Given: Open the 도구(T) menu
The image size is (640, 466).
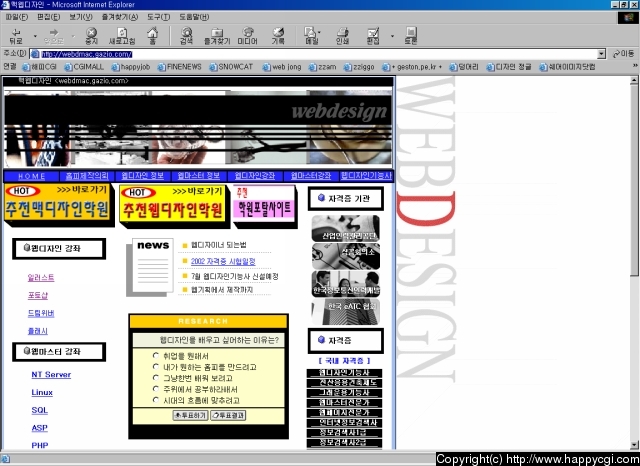Looking at the screenshot, I should click(158, 17).
